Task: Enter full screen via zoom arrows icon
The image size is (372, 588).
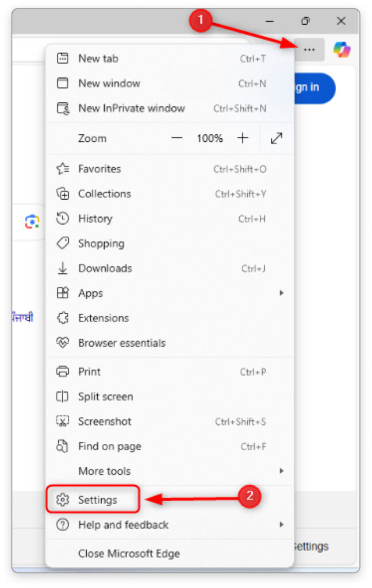Action: [x=277, y=138]
